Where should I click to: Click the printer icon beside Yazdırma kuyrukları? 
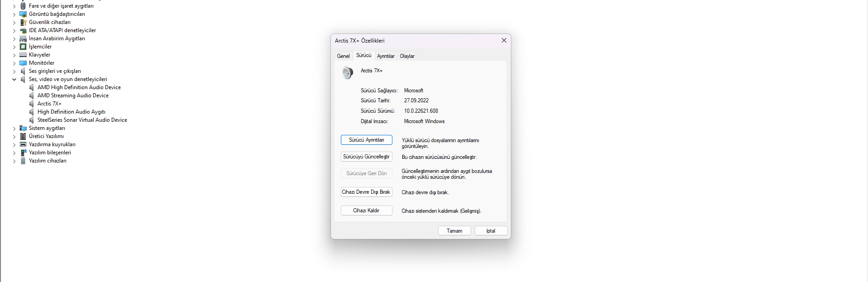pyautogui.click(x=23, y=144)
